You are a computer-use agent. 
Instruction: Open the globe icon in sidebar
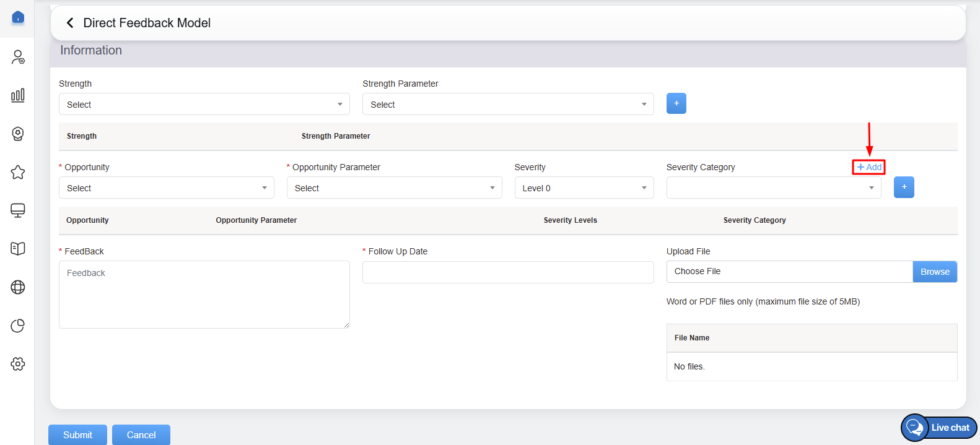coord(18,287)
